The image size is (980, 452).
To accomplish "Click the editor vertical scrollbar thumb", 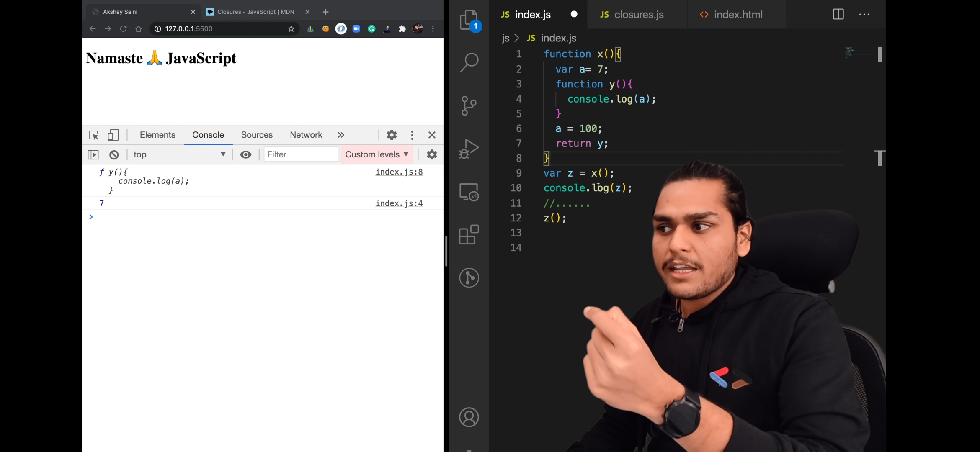I will (x=880, y=54).
